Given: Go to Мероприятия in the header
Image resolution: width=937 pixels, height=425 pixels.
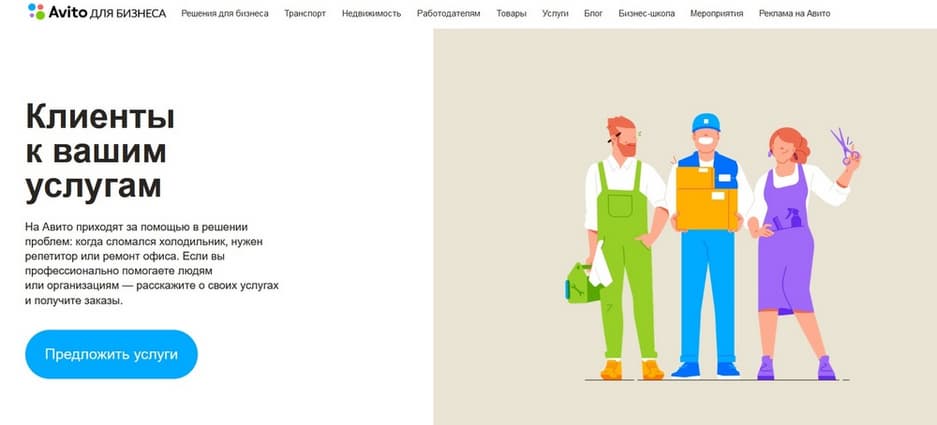Looking at the screenshot, I should pyautogui.click(x=717, y=13).
